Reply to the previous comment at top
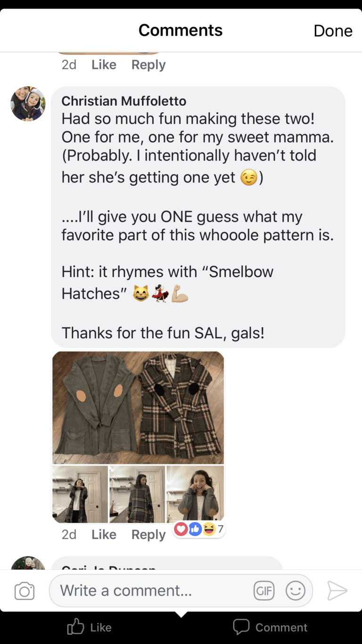 pos(148,65)
